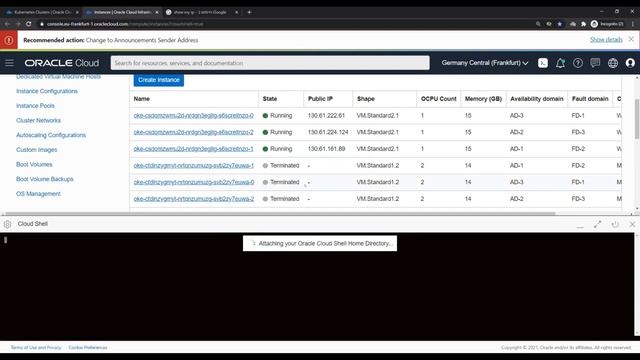Screen dimensions: 640x360
Task: Click the Fault domain column header
Action: [590, 99]
